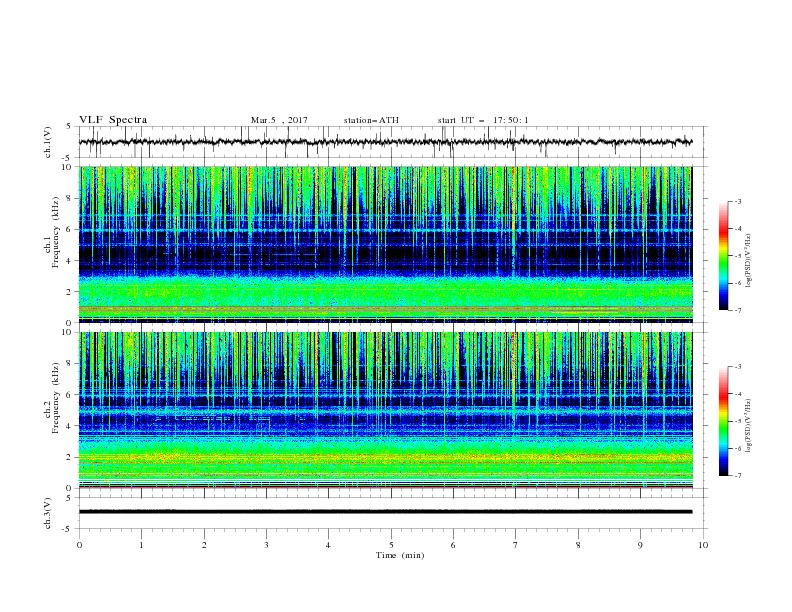Click the ch.2 spectrogram color scale bar

point(723,421)
